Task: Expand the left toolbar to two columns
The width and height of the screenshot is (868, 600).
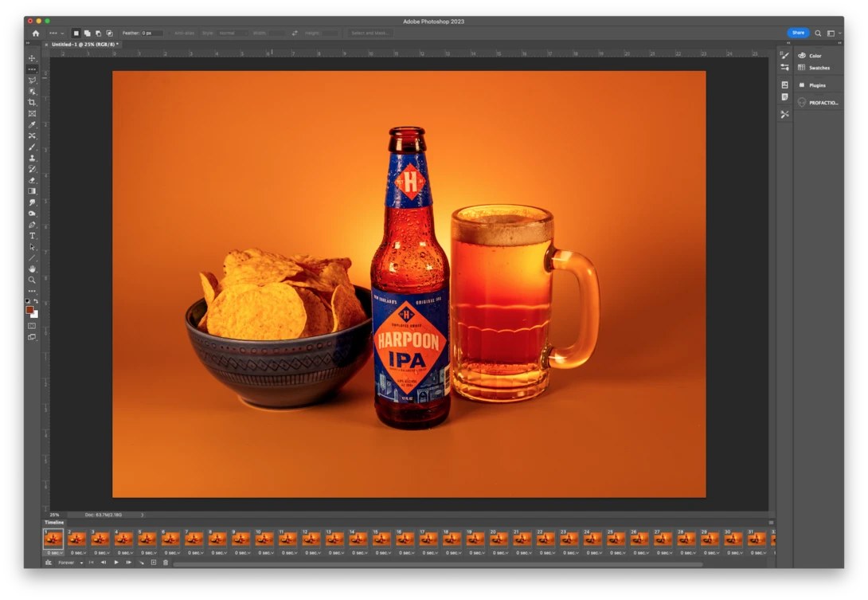Action: (27, 43)
